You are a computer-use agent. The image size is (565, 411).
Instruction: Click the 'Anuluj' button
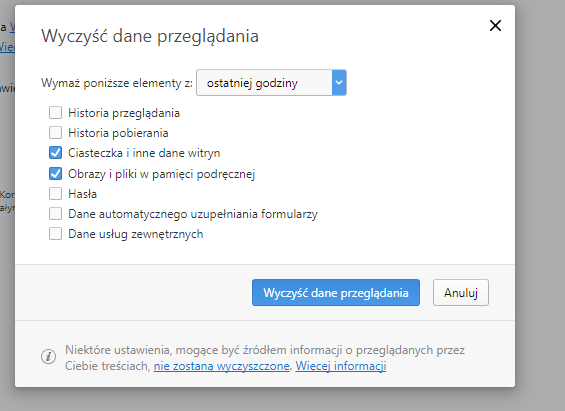[x=461, y=292]
